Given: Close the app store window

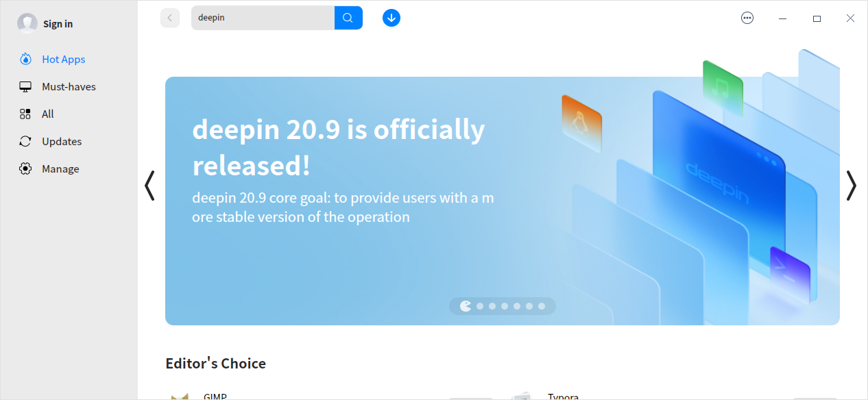Looking at the screenshot, I should tap(850, 18).
